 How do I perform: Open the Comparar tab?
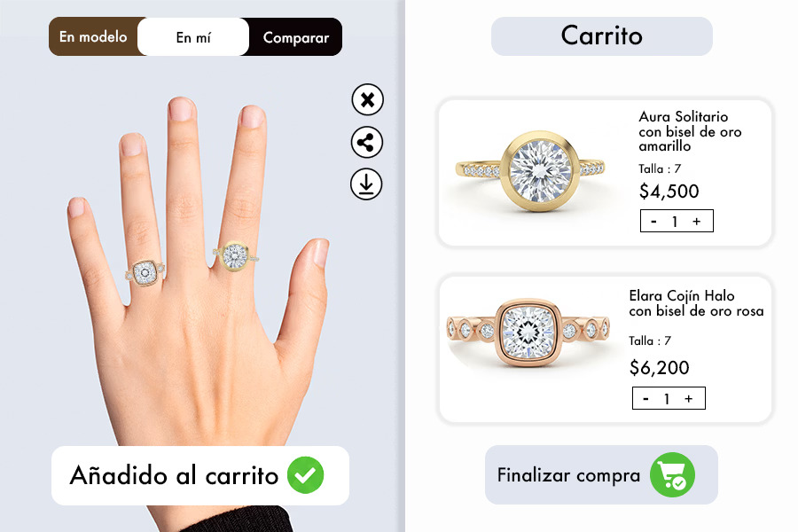click(x=295, y=36)
